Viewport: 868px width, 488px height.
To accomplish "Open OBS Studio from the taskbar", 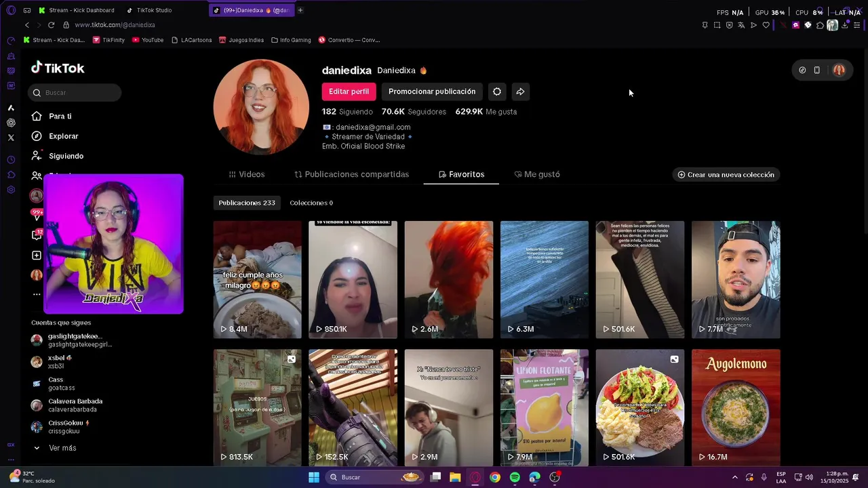I will tap(555, 477).
